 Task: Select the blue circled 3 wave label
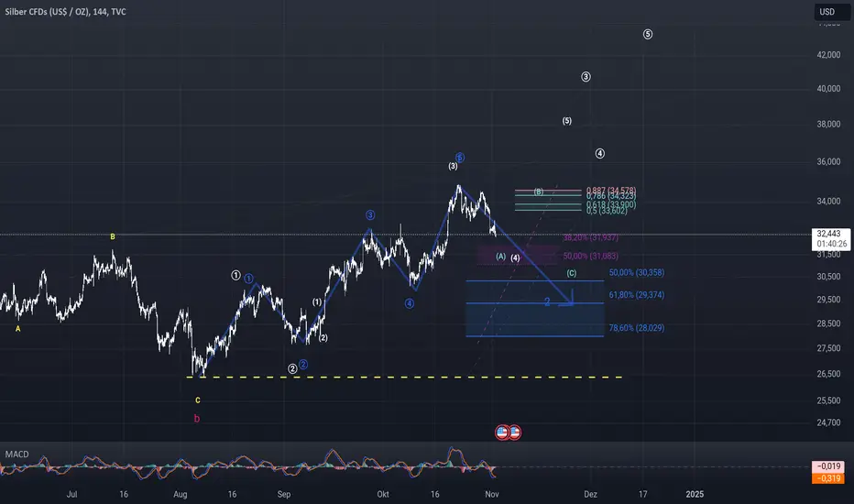[370, 214]
